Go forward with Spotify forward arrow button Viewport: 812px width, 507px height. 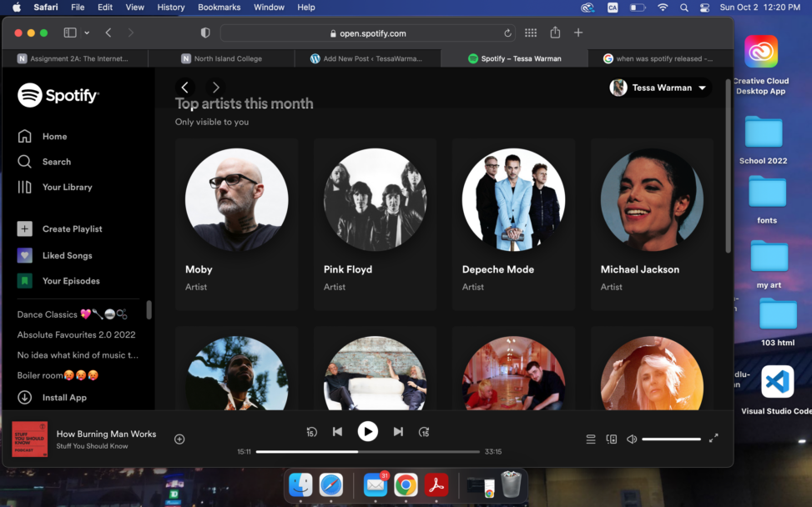click(215, 87)
